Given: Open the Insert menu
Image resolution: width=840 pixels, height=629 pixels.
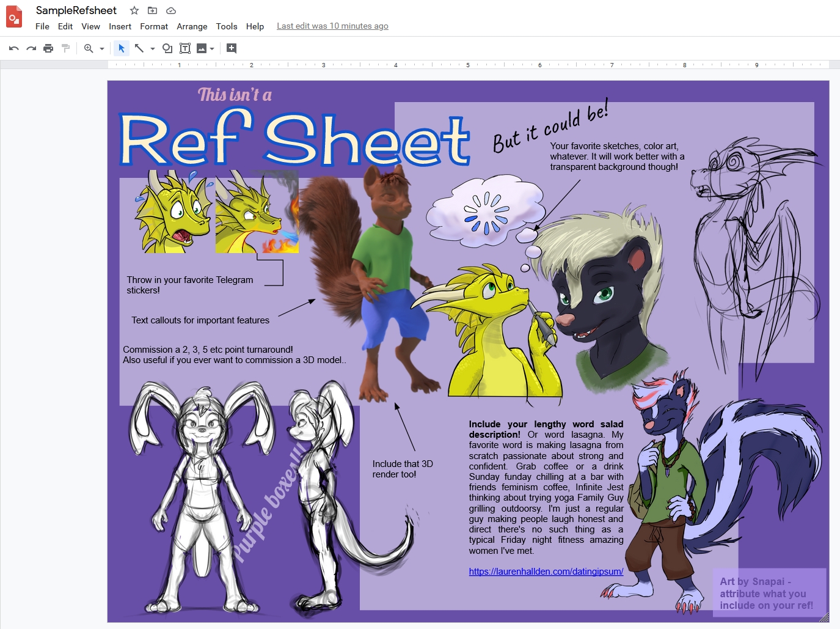Looking at the screenshot, I should [x=120, y=26].
